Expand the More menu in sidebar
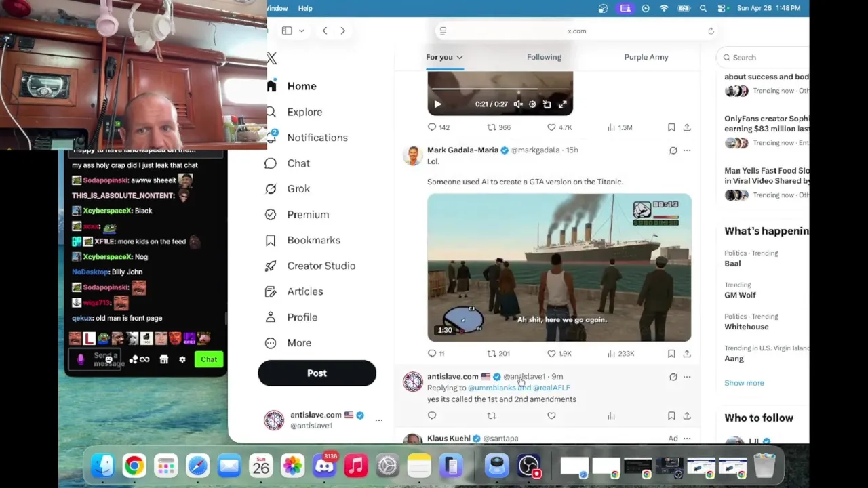This screenshot has height=488, width=868. (x=290, y=343)
